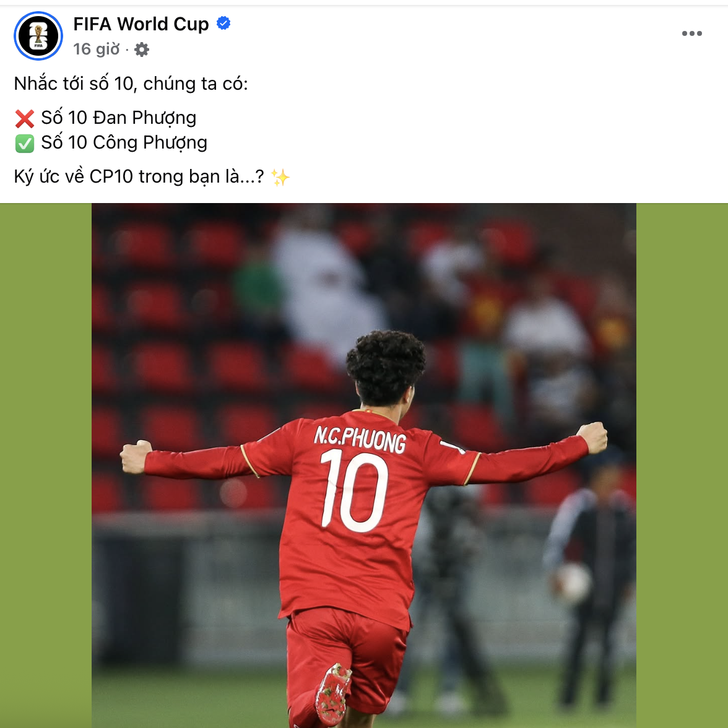This screenshot has width=728, height=728.
Task: Click the line "Nhắc tới số 10, chúng ta có:"
Action: (131, 84)
